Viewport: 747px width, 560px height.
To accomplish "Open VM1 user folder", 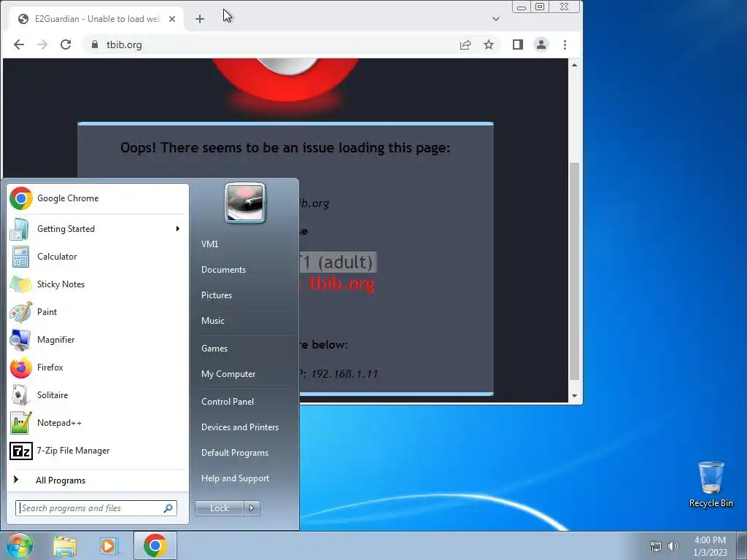I will coord(209,244).
